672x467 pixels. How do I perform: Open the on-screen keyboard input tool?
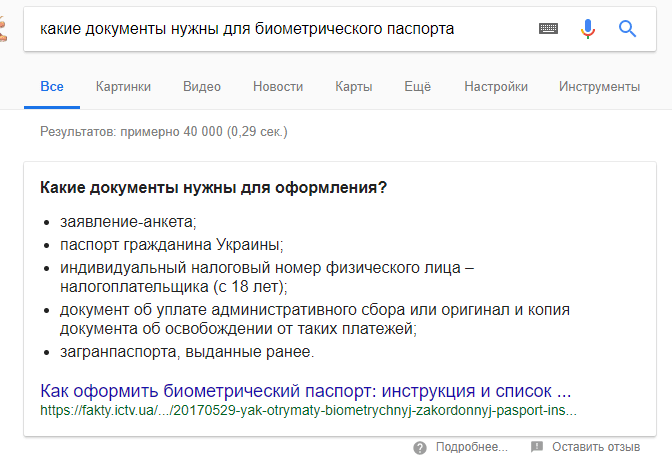tap(548, 29)
